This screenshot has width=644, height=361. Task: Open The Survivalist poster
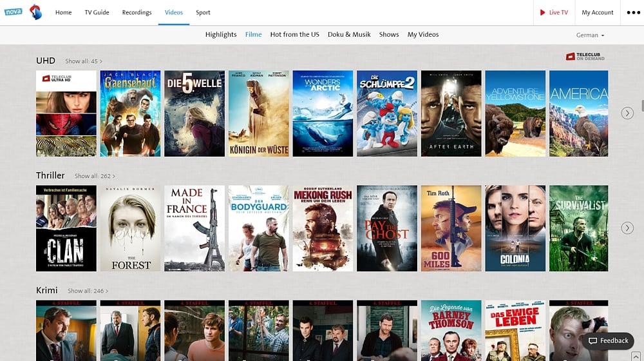579,228
